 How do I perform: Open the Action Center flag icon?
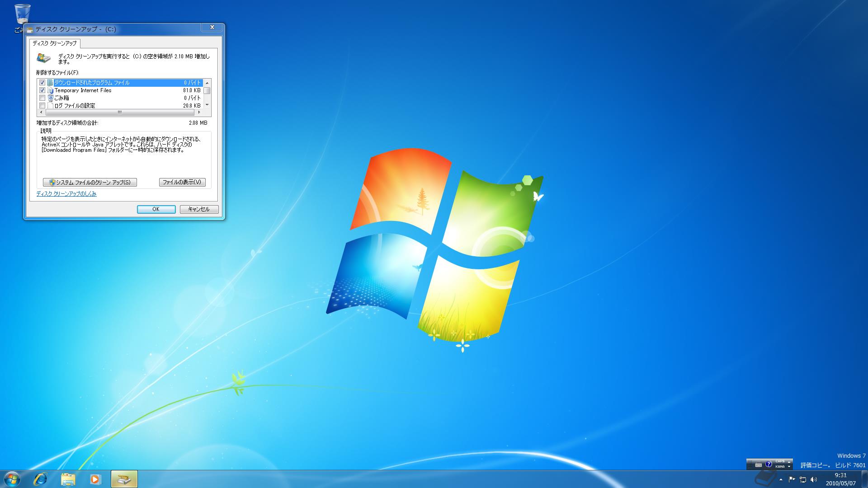pyautogui.click(x=792, y=479)
